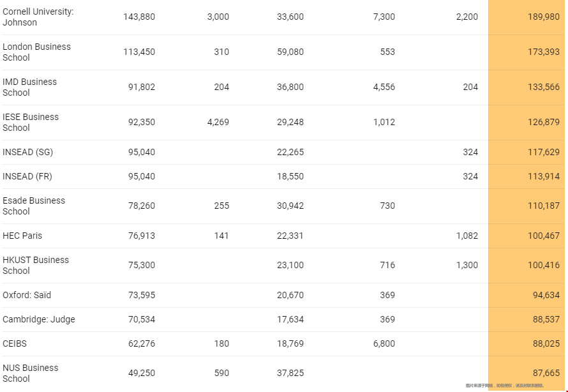The height and width of the screenshot is (392, 568).
Task: Select IMD Business School total 133,566
Action: click(543, 87)
